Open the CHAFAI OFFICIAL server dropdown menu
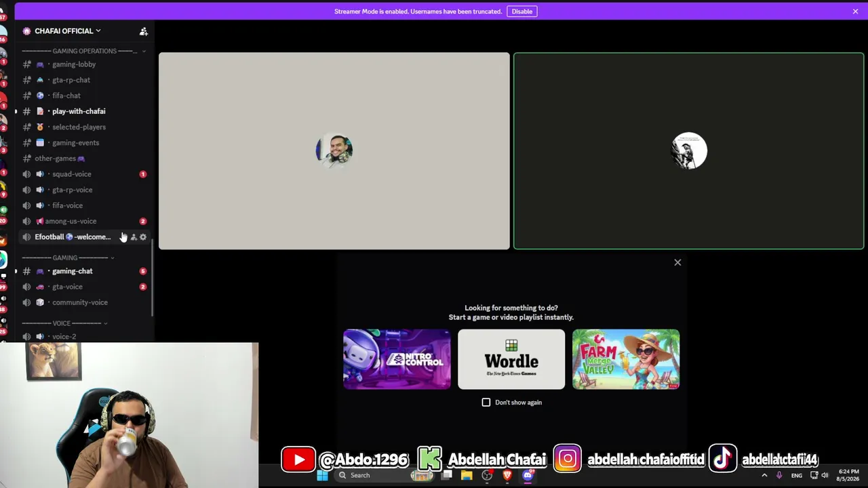Screen dimensions: 868x488 [x=68, y=31]
